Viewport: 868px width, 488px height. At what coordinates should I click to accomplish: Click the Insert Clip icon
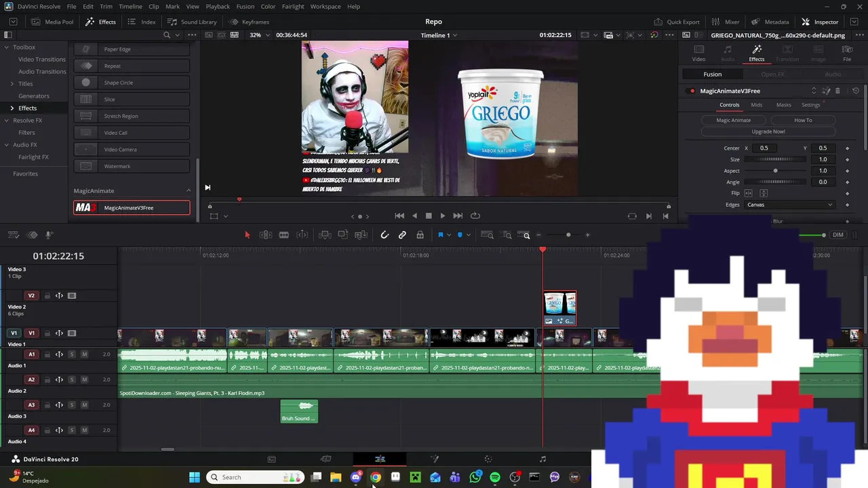click(325, 235)
